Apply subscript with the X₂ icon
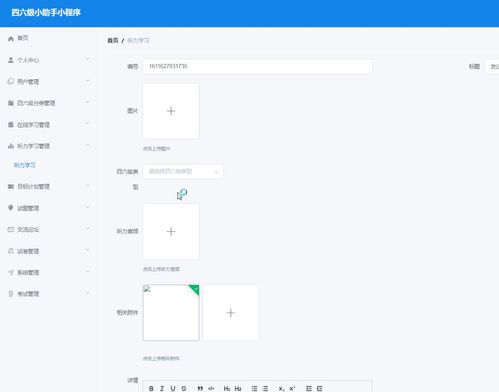The image size is (499, 392). click(281, 388)
